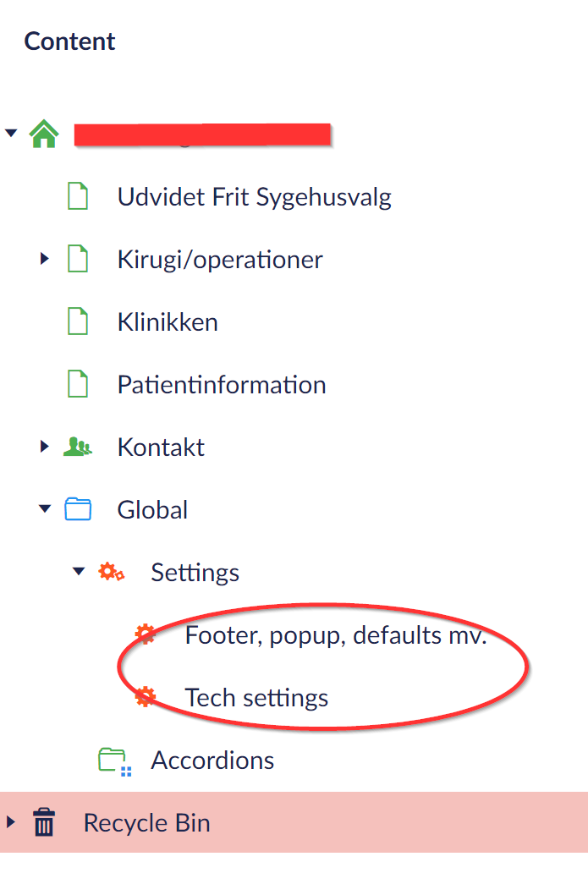Click the Udvidet Frit Sygehusvalg document icon
Screen dimensions: 588x884
(x=78, y=197)
